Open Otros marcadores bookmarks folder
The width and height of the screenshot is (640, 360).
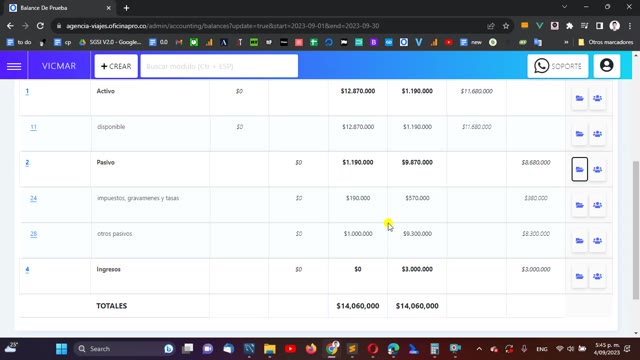click(606, 42)
